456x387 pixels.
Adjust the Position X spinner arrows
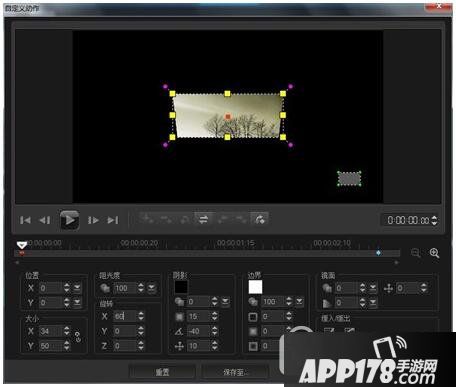67,288
